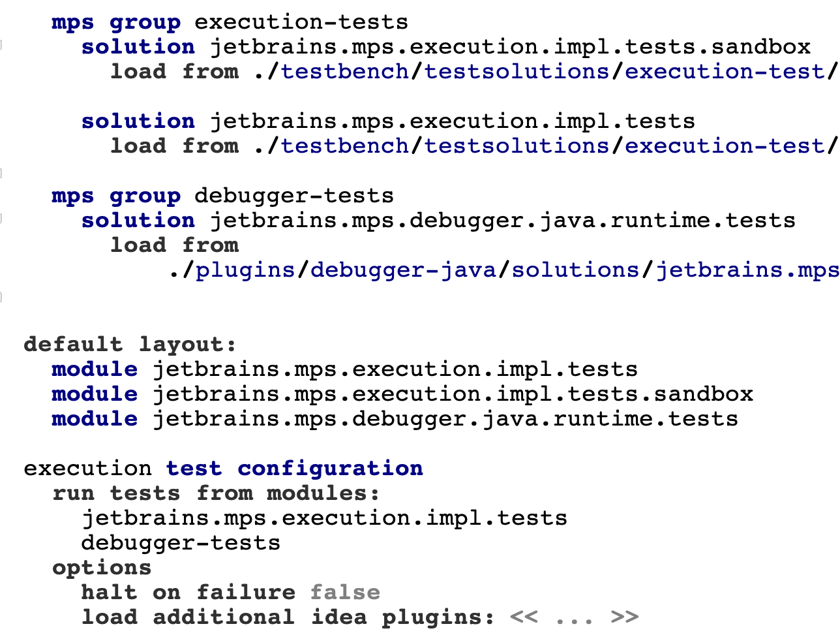
Task: Select module jetbrains.mps.execution.impl.tests.sandbox in default layout
Action: (x=453, y=394)
